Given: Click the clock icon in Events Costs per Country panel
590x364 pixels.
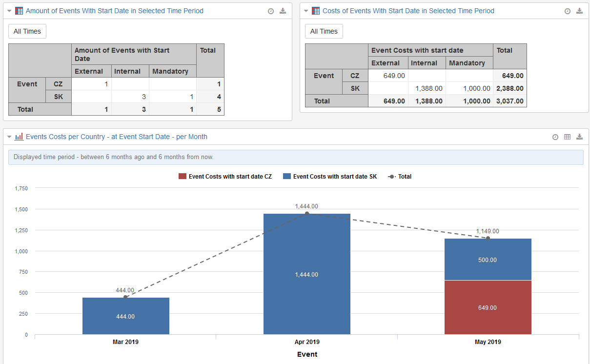Looking at the screenshot, I should pyautogui.click(x=555, y=137).
